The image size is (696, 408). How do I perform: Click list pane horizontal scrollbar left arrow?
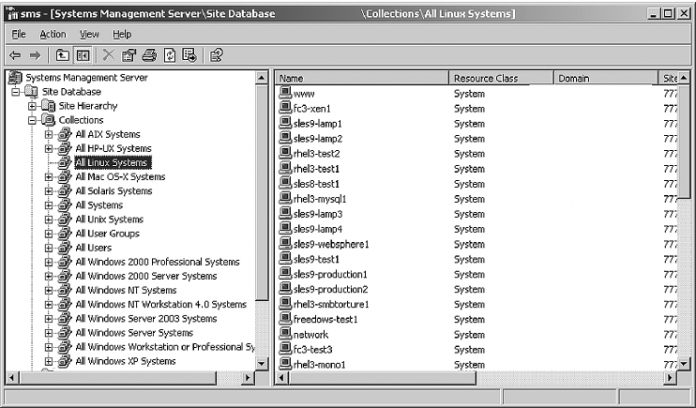click(281, 378)
